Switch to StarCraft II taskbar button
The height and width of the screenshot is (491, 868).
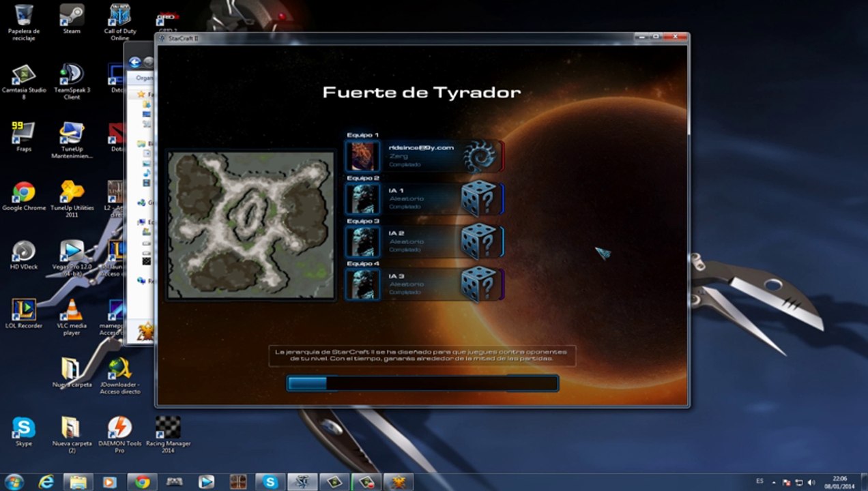302,482
